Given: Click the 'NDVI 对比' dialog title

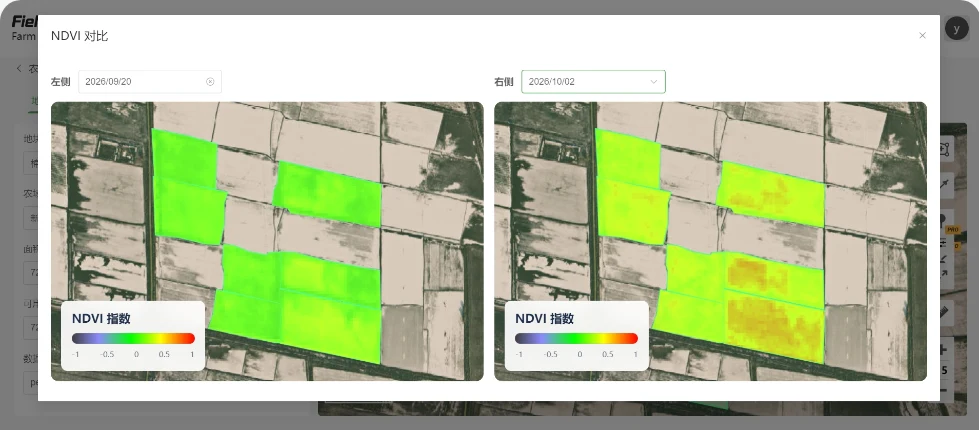Looking at the screenshot, I should click(79, 36).
